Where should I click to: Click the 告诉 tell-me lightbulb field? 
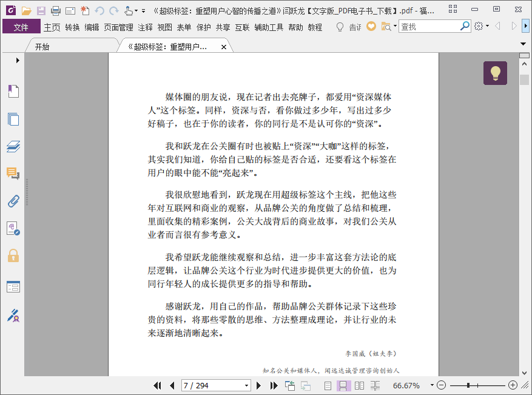(348, 27)
